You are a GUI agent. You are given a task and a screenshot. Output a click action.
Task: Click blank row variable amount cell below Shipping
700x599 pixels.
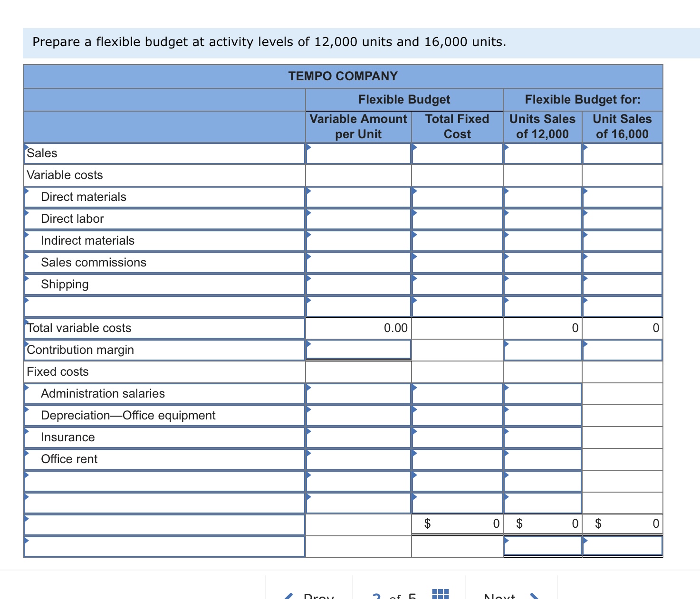point(358,306)
